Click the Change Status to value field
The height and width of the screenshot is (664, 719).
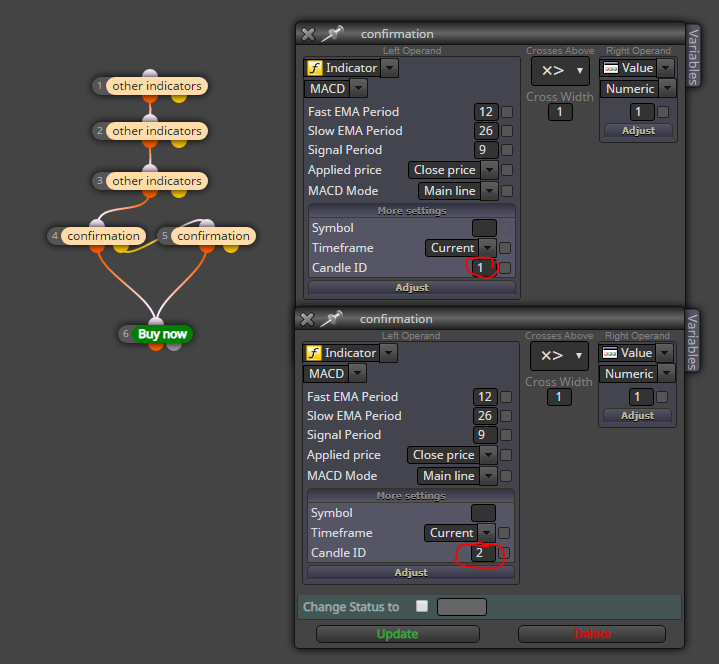[x=462, y=607]
